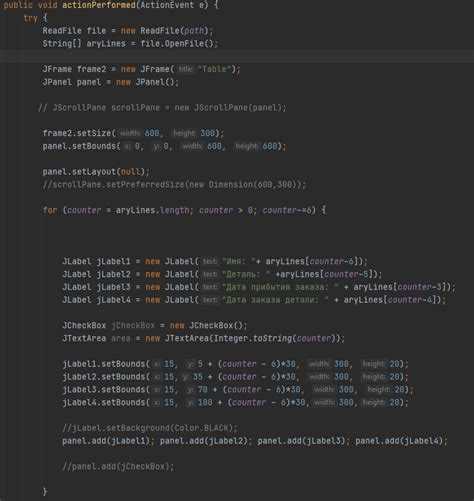The height and width of the screenshot is (501, 474).
Task: Click null inside panel.setLayout
Action: pos(130,172)
